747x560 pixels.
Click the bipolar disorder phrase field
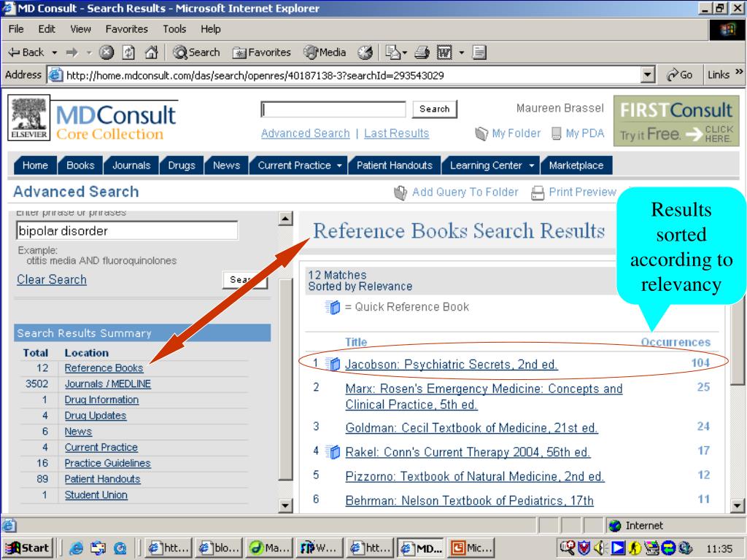(127, 231)
